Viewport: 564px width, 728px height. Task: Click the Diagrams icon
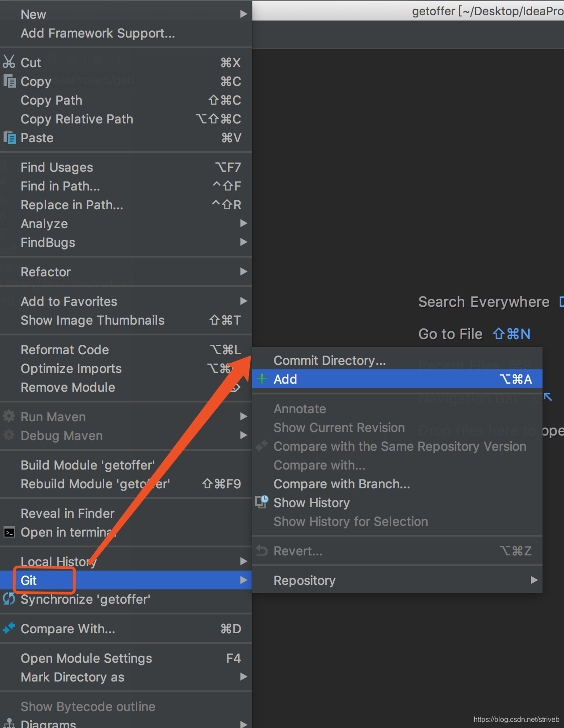[9, 723]
